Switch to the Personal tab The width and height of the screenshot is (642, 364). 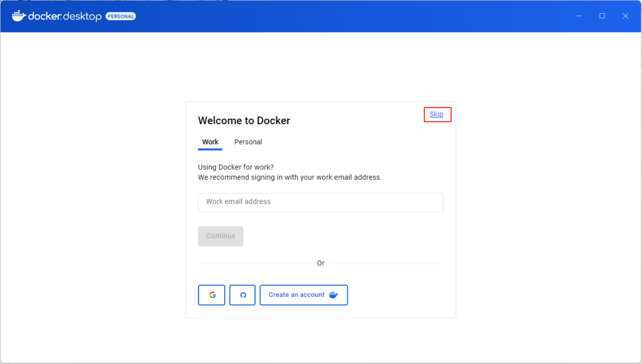click(x=248, y=142)
